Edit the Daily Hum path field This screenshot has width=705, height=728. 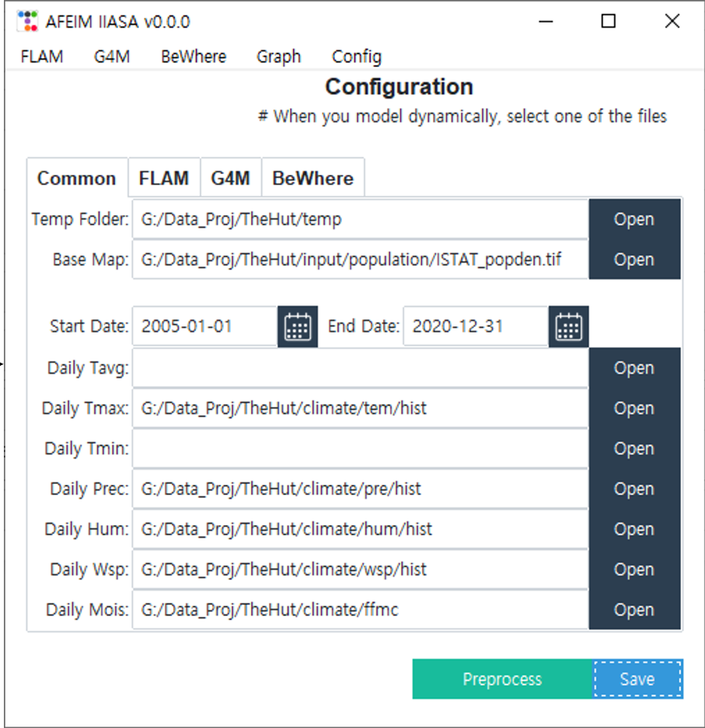(361, 529)
